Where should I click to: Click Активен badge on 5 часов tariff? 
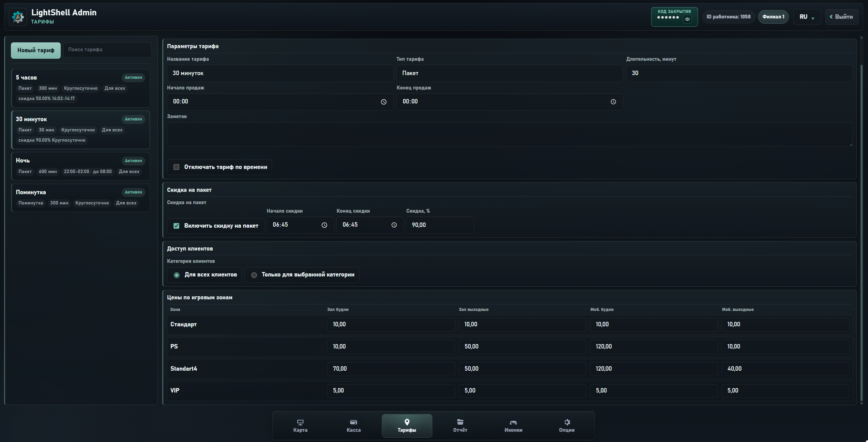click(133, 77)
